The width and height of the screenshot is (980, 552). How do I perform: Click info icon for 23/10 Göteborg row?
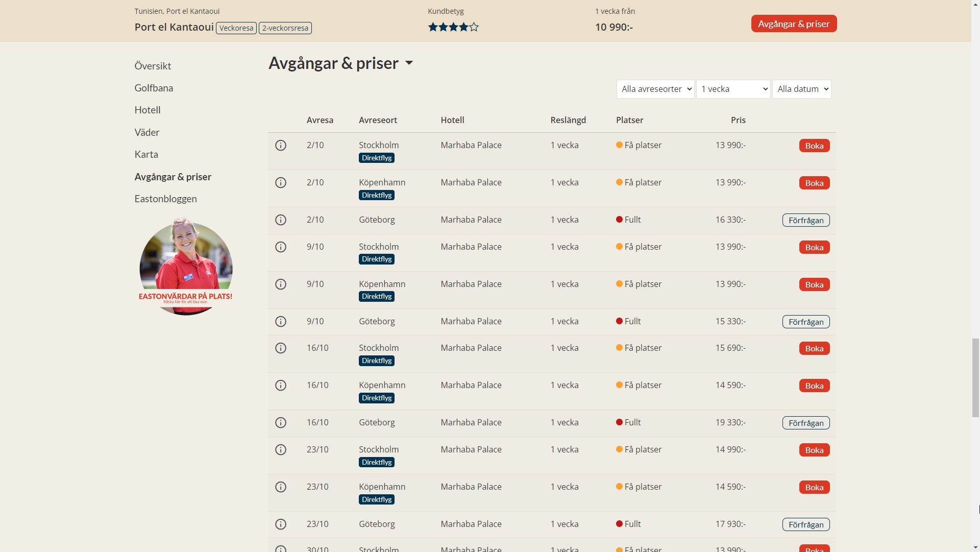pos(281,524)
